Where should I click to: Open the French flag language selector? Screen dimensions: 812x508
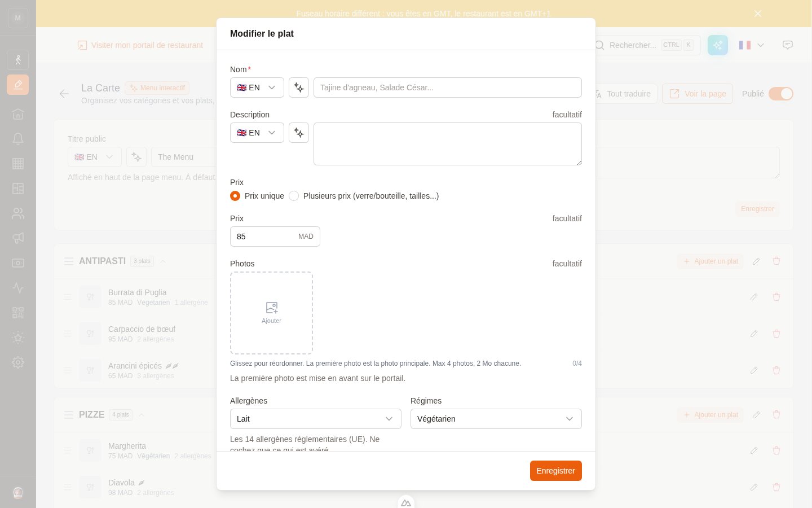tap(752, 45)
